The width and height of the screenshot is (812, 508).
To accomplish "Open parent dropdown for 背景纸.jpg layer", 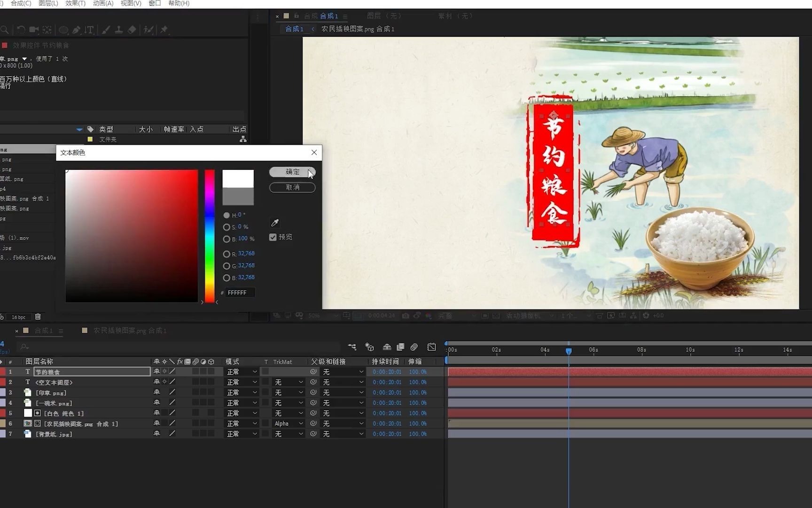I will 343,434.
